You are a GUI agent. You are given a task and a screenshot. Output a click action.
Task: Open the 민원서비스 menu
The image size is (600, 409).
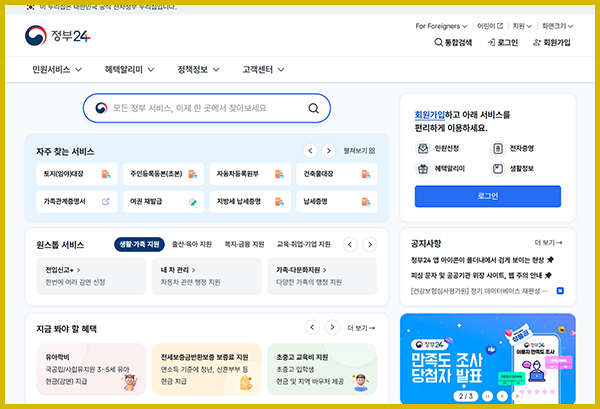[x=57, y=69]
